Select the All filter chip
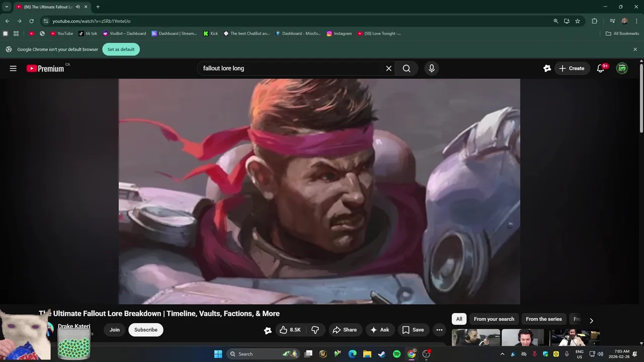This screenshot has width=644, height=362. [x=459, y=319]
